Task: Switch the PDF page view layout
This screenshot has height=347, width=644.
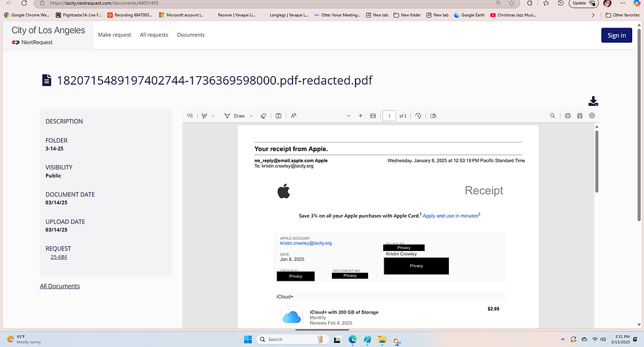Action: [433, 116]
